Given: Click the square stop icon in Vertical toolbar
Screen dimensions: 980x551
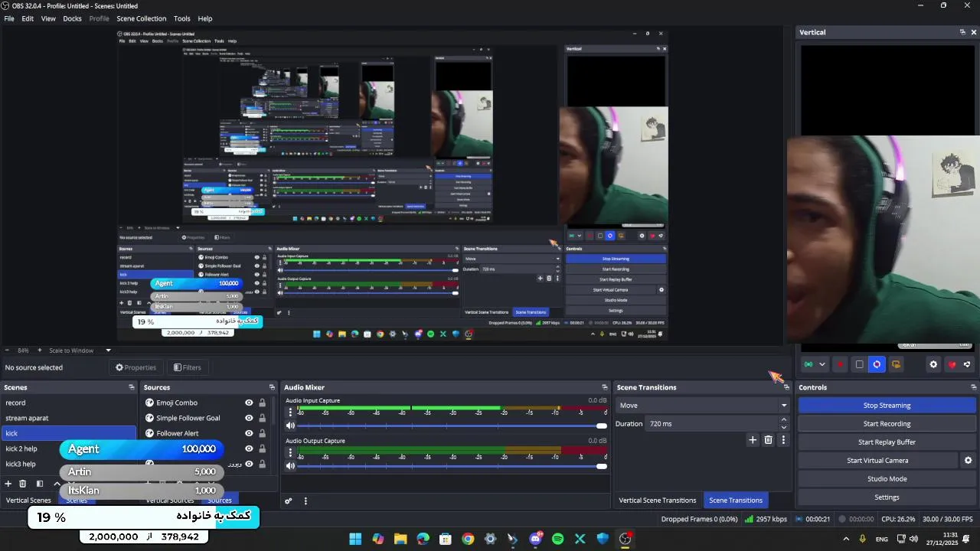Looking at the screenshot, I should pos(859,364).
